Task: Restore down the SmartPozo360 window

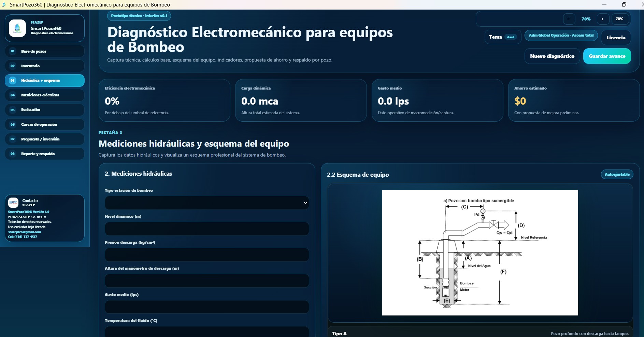Action: pyautogui.click(x=624, y=5)
